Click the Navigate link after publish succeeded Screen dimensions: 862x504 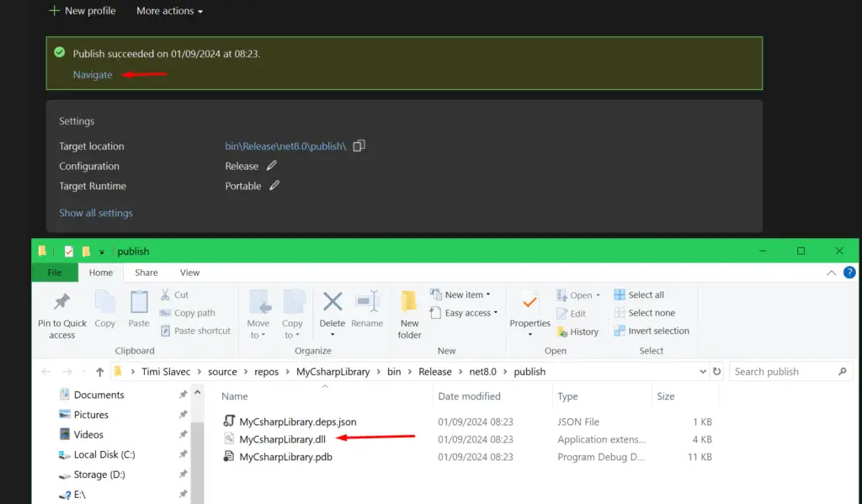[x=92, y=74]
